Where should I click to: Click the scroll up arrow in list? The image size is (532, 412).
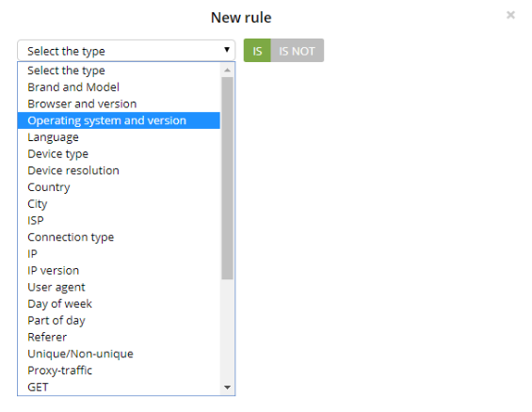(x=227, y=71)
